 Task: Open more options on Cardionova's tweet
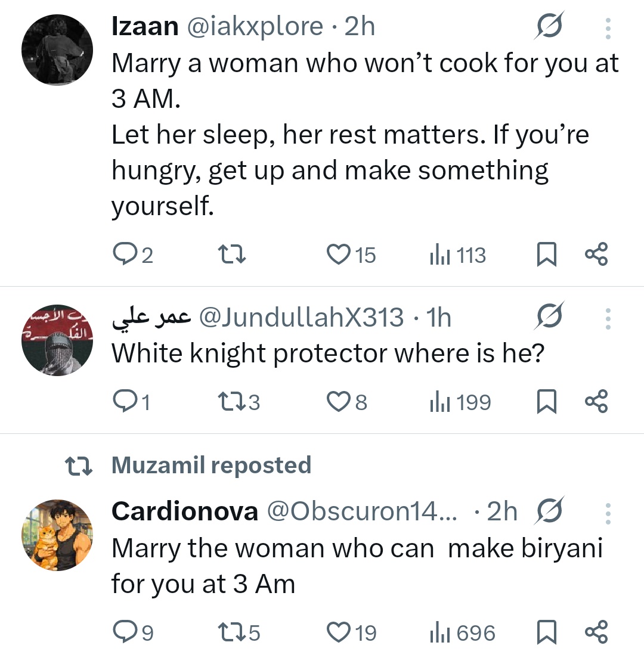click(x=608, y=513)
